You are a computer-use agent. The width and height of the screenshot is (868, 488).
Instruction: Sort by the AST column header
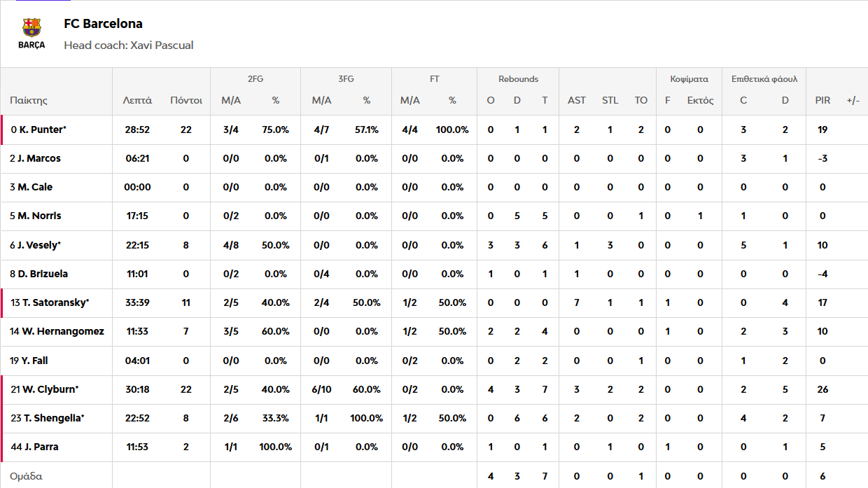(577, 100)
